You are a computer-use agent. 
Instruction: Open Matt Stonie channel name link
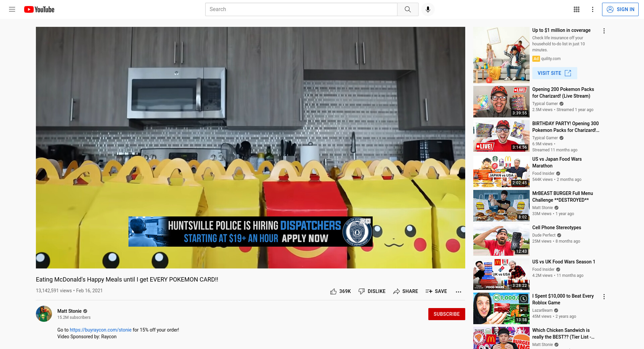pos(69,311)
